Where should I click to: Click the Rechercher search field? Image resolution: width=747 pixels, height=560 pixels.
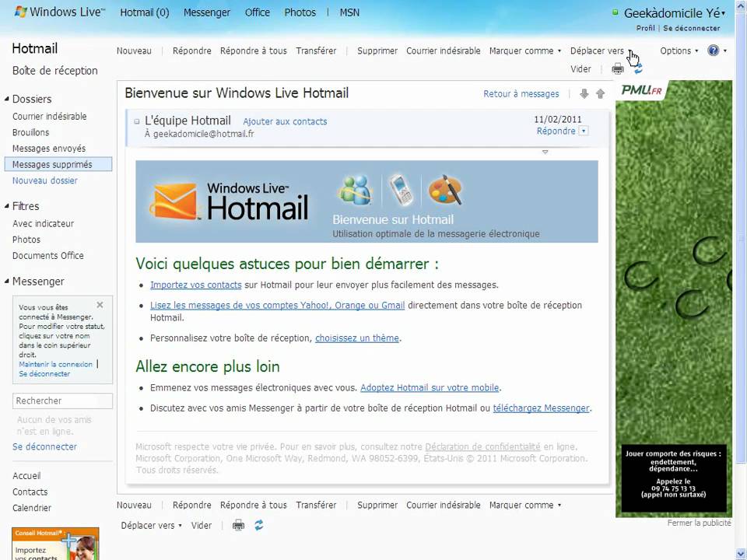62,401
